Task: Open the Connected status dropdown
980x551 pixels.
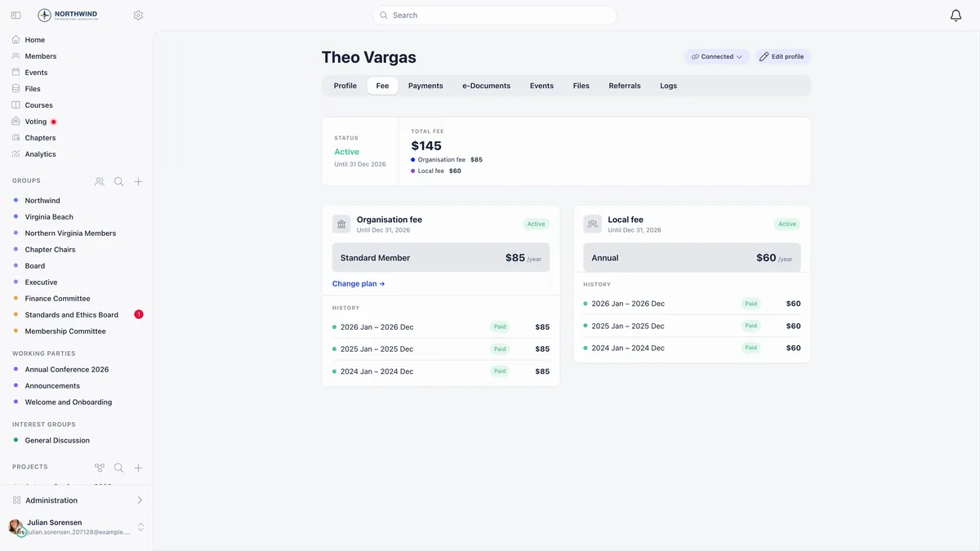Action: pyautogui.click(x=717, y=57)
